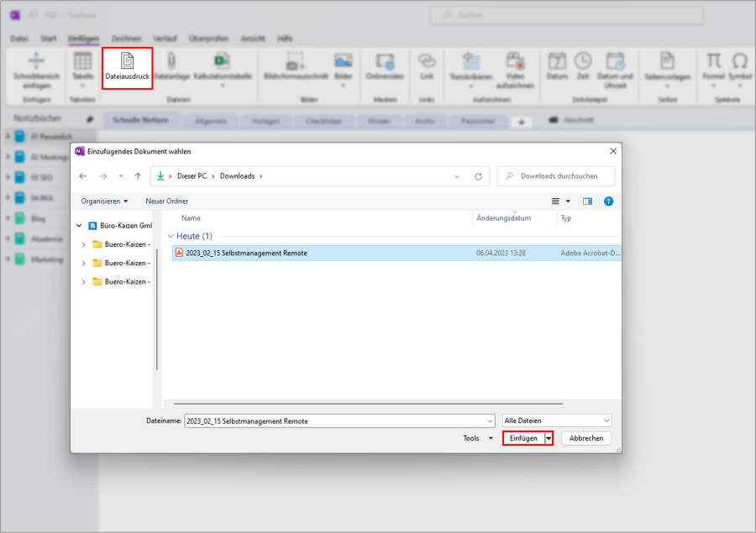Create a folder via Neuer Ordner

click(x=165, y=201)
